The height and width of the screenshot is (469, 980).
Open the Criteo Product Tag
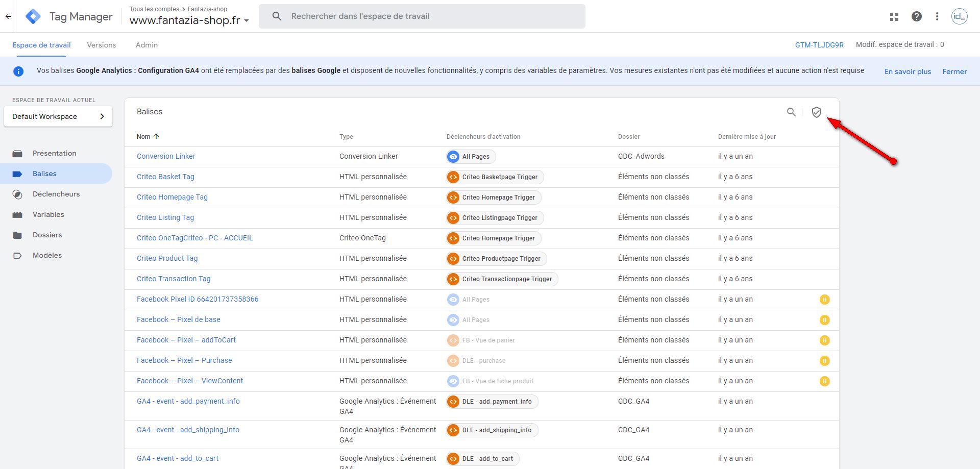(x=167, y=258)
